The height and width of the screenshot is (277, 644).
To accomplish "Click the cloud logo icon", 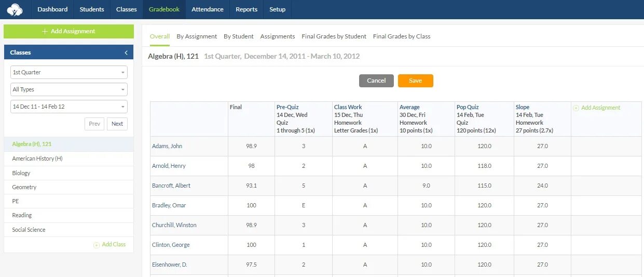I will [x=15, y=9].
